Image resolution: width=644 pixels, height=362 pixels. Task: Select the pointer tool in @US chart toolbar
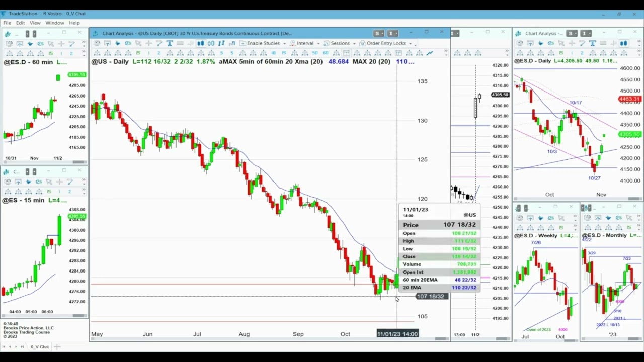pos(138,43)
